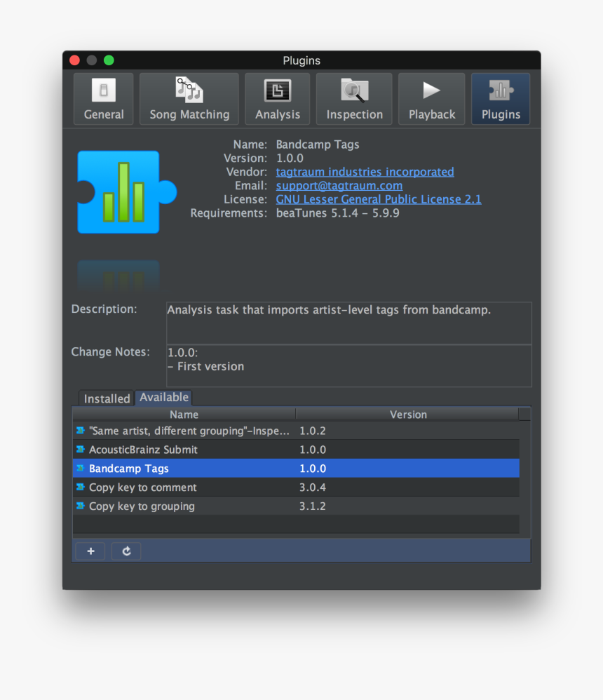Select the Plugins preferences pane

[501, 99]
